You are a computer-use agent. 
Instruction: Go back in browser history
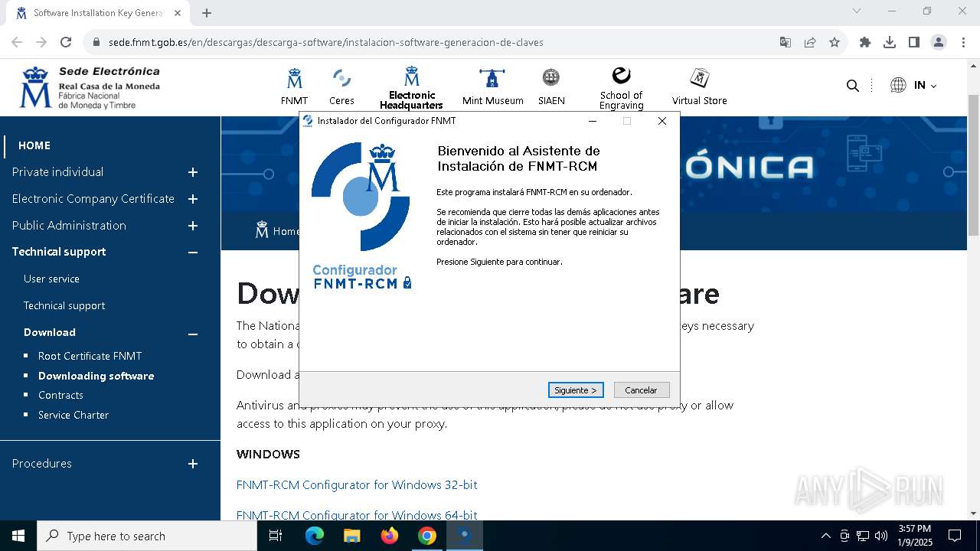click(x=17, y=42)
